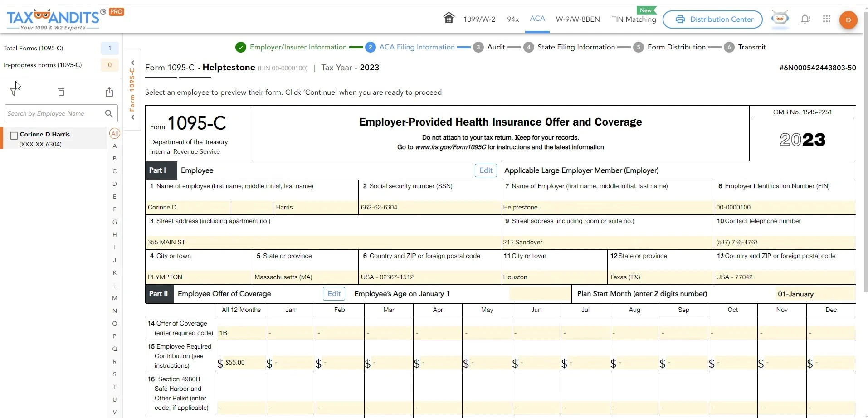The width and height of the screenshot is (868, 418).
Task: Switch to the TIN Matching tab
Action: pyautogui.click(x=634, y=19)
